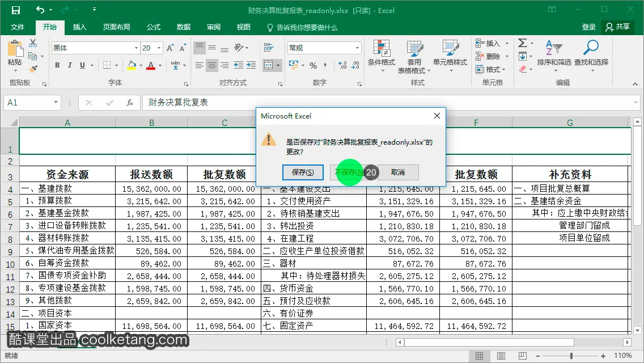Image resolution: width=644 pixels, height=363 pixels.
Task: Switch to the 视图 ribbon tab
Action: 244,27
